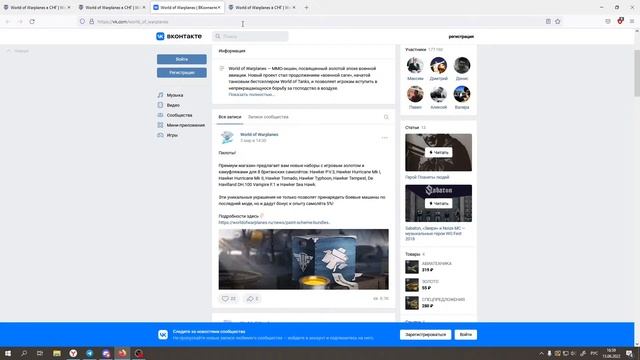Screen dimensions: 640x360
Task: Open the worldofwarplanes.ru news link in the post
Action: pyautogui.click(x=274, y=222)
